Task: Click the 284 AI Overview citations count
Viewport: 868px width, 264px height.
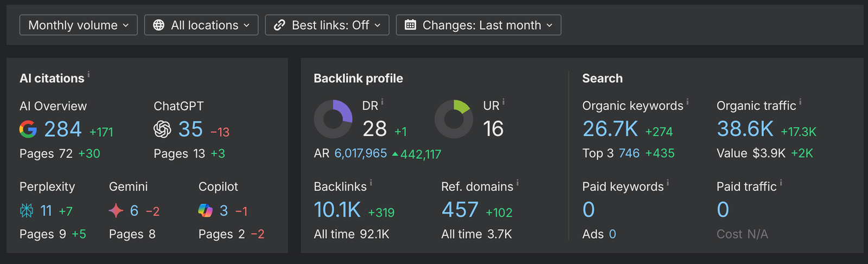Action: tap(62, 129)
